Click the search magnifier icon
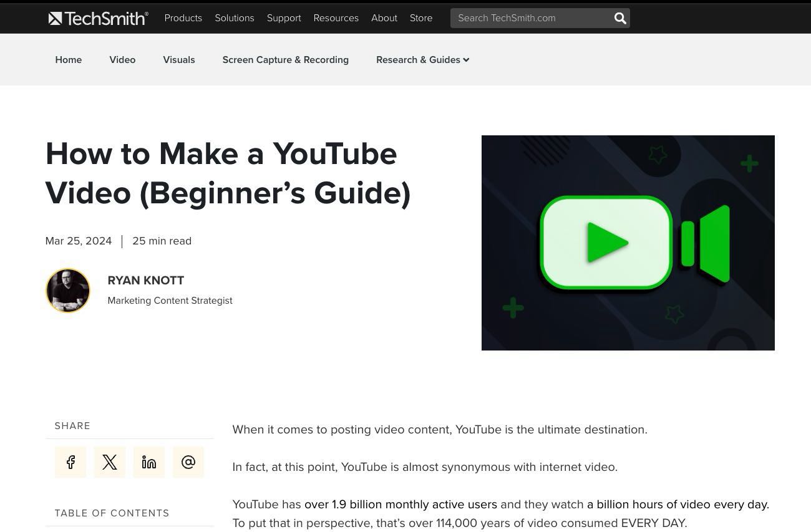The width and height of the screenshot is (811, 532). coord(620,18)
